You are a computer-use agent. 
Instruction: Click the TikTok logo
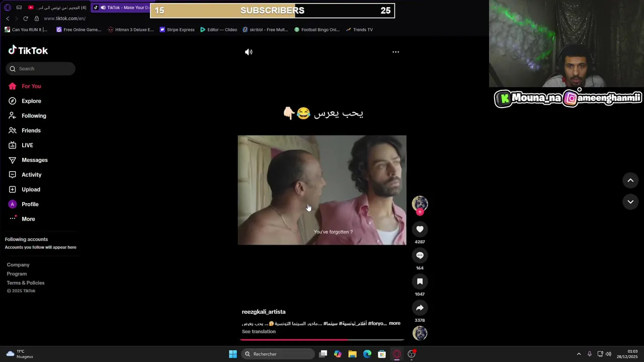point(28,50)
